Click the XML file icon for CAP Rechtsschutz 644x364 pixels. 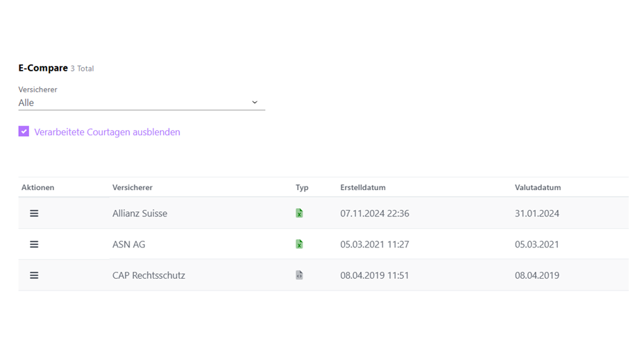299,275
